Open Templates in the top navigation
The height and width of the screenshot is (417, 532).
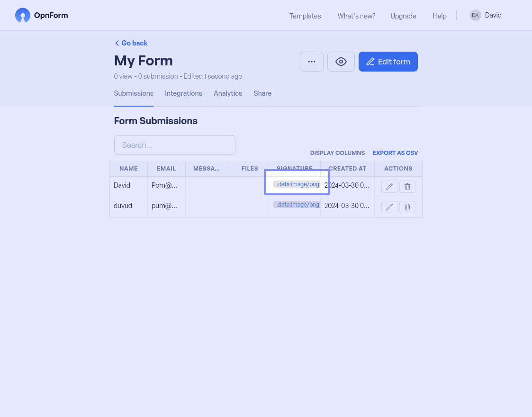(x=305, y=16)
